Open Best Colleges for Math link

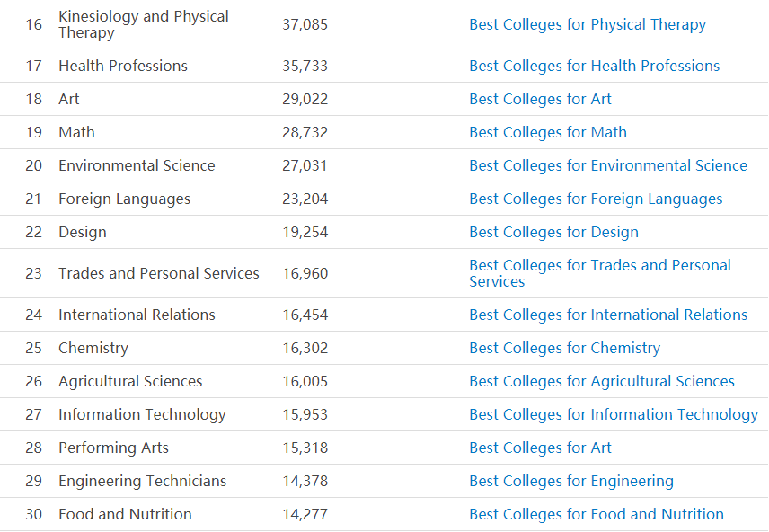548,132
